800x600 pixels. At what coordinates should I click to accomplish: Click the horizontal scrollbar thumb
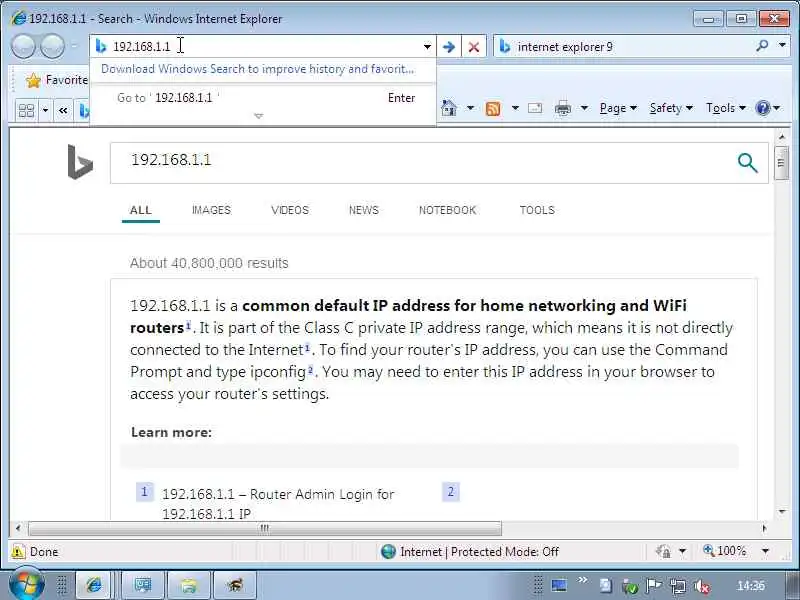pos(265,528)
